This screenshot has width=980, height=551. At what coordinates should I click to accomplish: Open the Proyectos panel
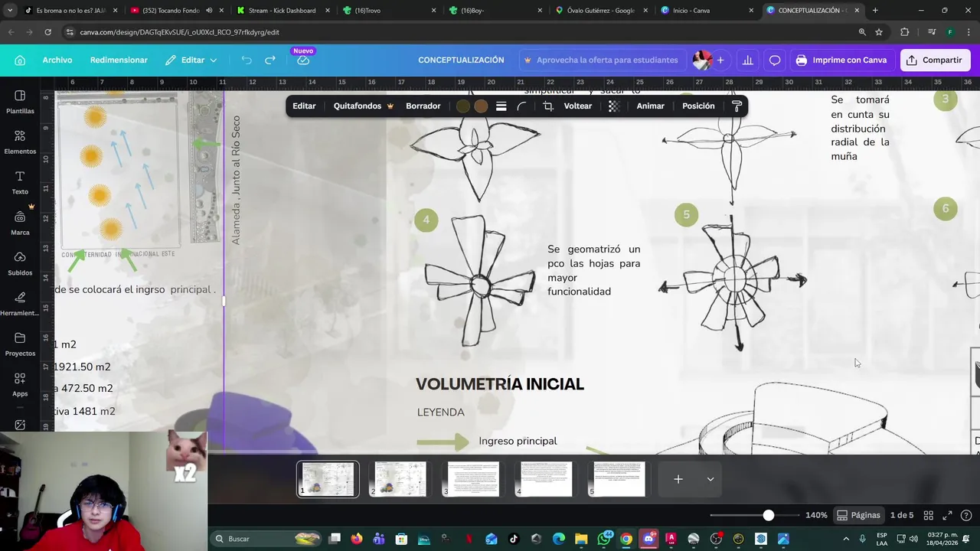point(20,344)
